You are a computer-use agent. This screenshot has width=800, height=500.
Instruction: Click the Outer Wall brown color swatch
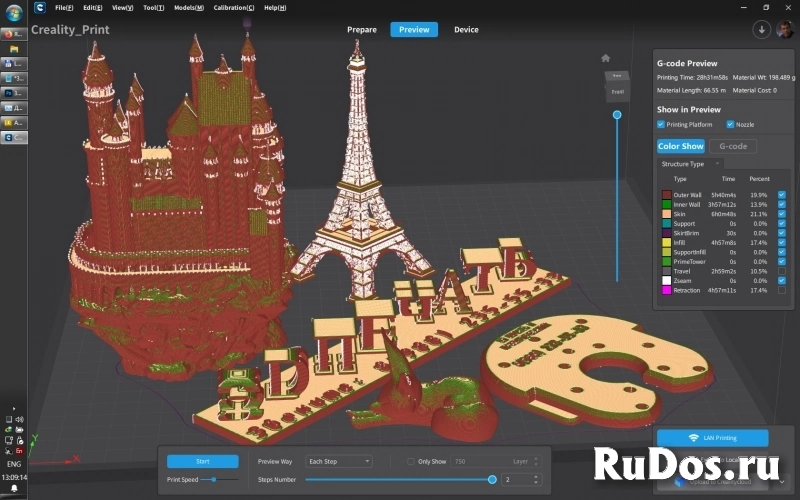click(x=666, y=195)
